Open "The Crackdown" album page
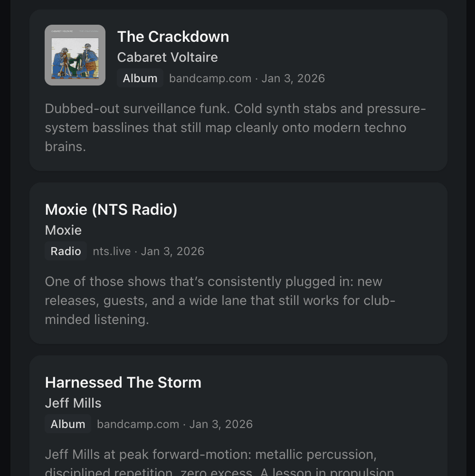Viewport: 475px width, 476px height. point(173,37)
